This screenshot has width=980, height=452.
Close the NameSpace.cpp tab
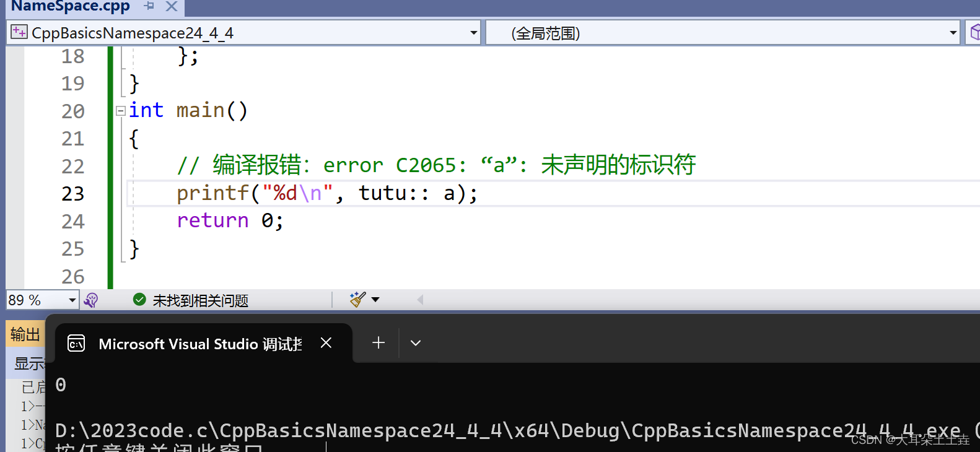click(x=172, y=6)
